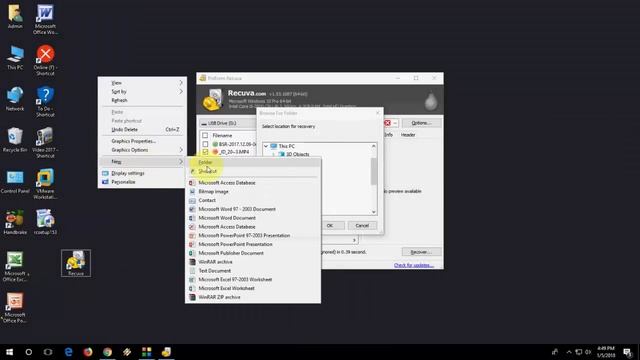640x360 pixels.
Task: Click the folder tree vertical scrollbar thumb
Action: click(x=373, y=171)
